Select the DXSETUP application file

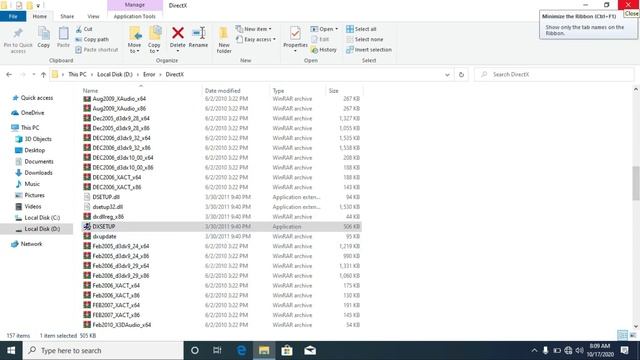tap(222, 227)
